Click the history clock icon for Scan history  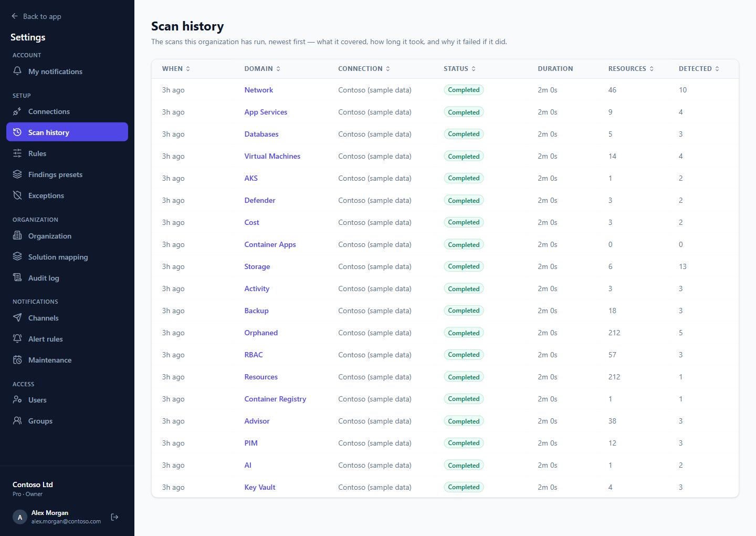[17, 132]
